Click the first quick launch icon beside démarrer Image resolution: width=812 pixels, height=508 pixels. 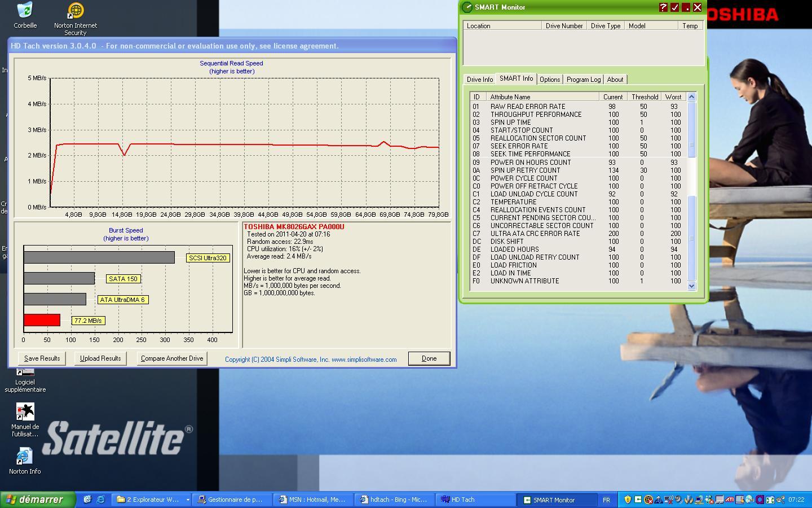[x=87, y=500]
